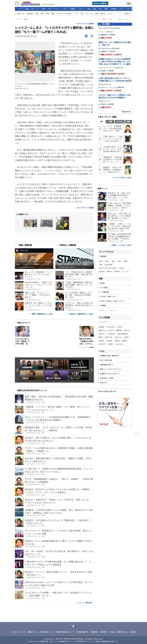Image resolution: width=147 pixels, height=644 pixels.
Task: Open the STARTO ENTERTAINMENT tile in the dark carousel
Action: click(79, 364)
